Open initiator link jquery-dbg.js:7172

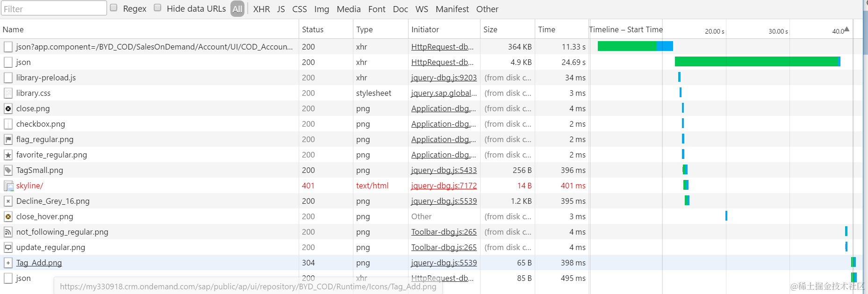(444, 186)
